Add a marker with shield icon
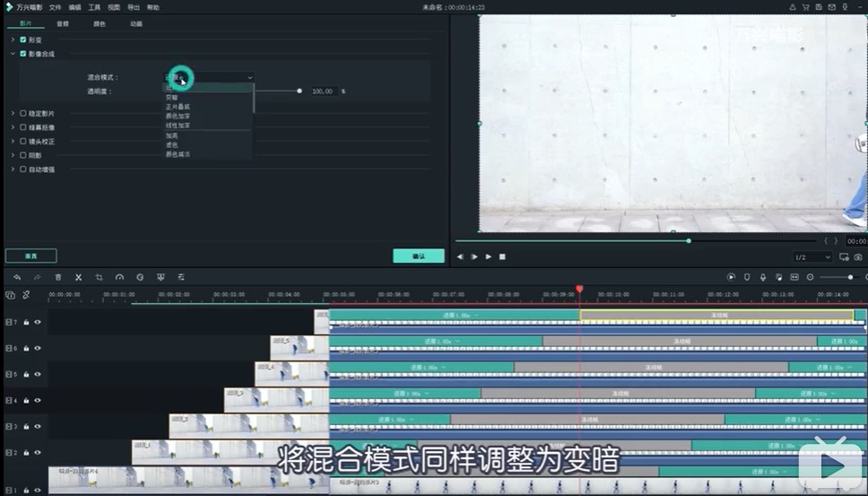This screenshot has width=868, height=496. [x=747, y=277]
